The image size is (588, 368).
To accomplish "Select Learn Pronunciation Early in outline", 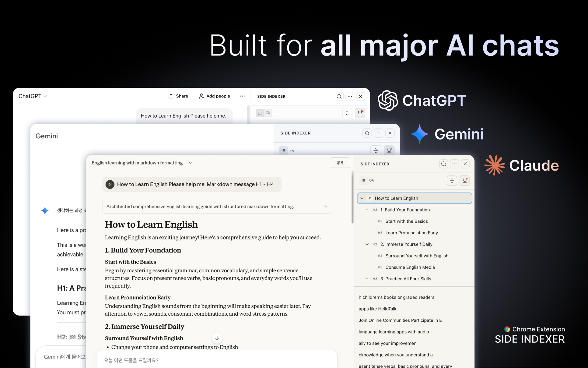I will pos(411,233).
